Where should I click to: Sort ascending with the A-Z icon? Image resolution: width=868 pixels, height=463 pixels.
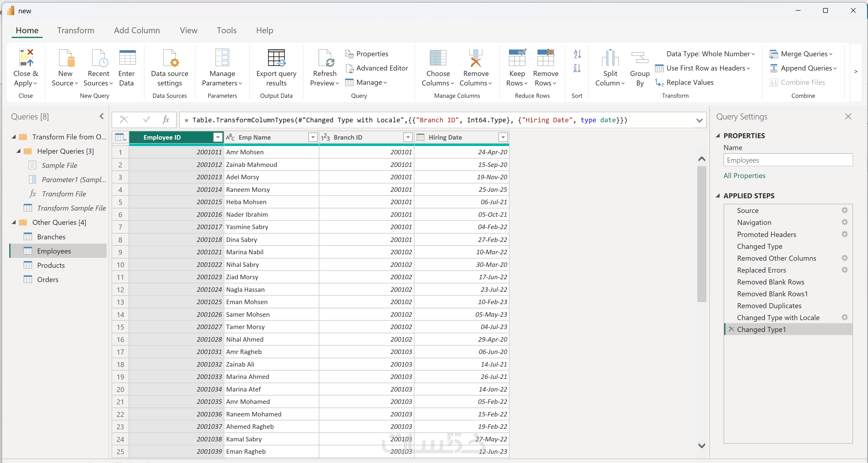tap(577, 54)
